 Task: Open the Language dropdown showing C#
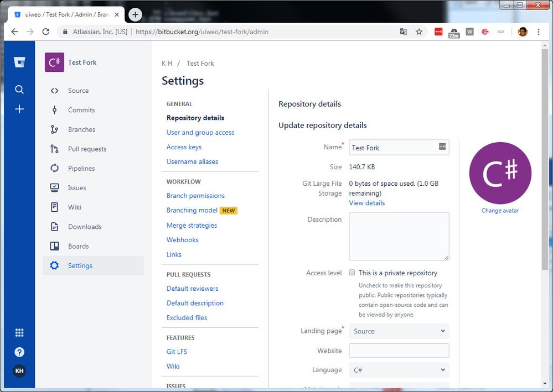[399, 370]
